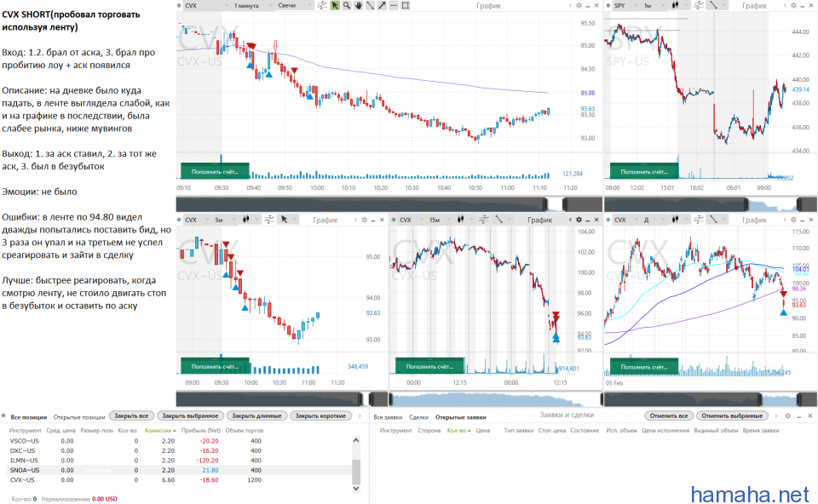Switch to 'Сделки' tab
The width and height of the screenshot is (818, 504).
(419, 417)
